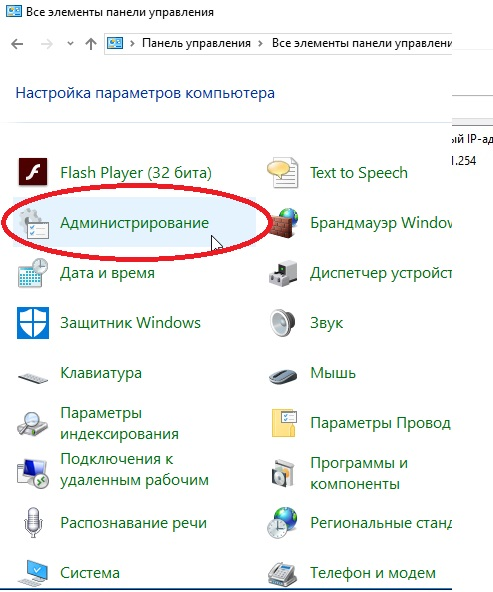Click the Keyboard icon
The height and width of the screenshot is (592, 493).
[x=33, y=377]
